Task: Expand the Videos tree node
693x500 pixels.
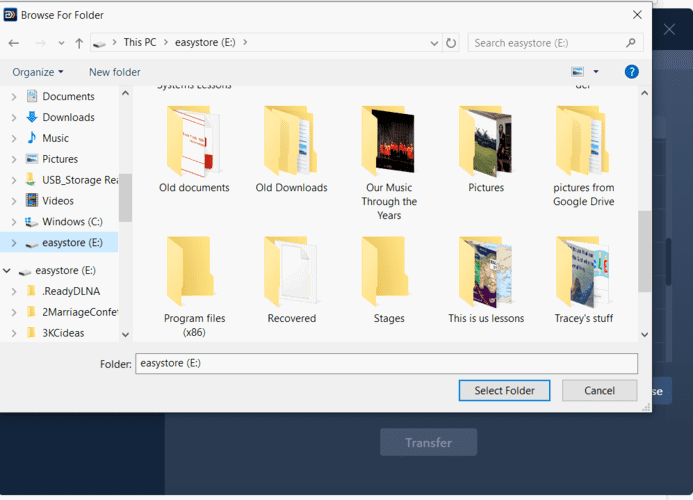Action: pos(14,201)
